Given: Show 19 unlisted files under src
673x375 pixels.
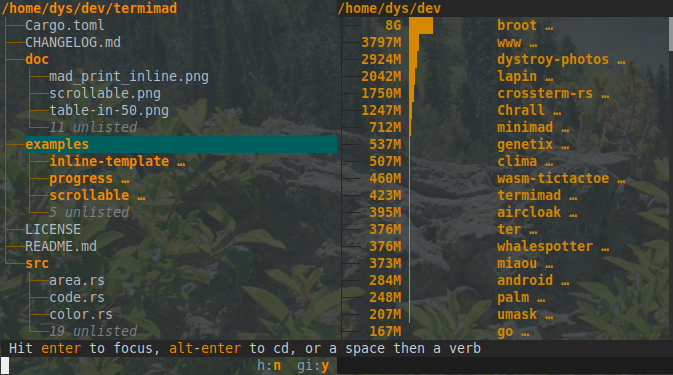Looking at the screenshot, I should (93, 331).
